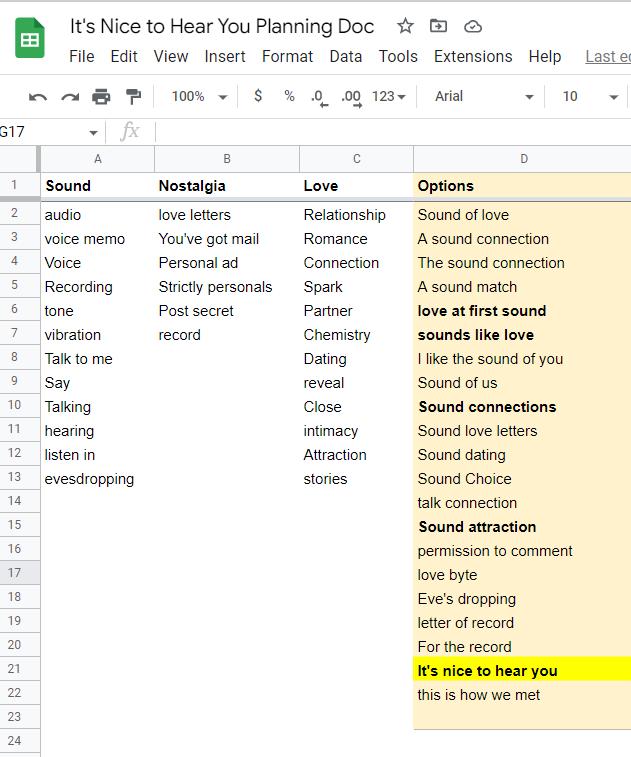The width and height of the screenshot is (631, 757).
Task: Open the Insert menu
Action: pyautogui.click(x=225, y=56)
